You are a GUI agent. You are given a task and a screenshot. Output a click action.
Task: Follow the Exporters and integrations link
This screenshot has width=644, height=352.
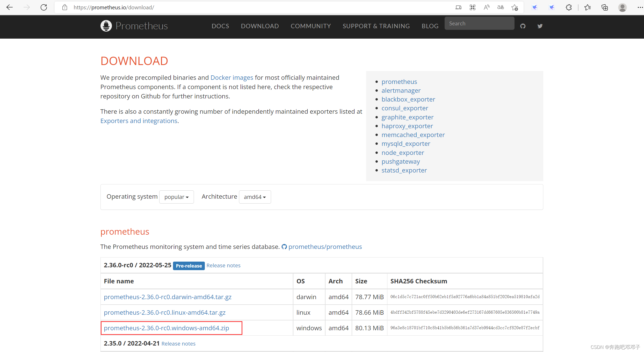(x=139, y=121)
